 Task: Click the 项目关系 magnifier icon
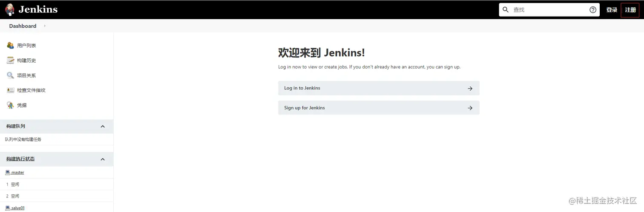pos(10,75)
